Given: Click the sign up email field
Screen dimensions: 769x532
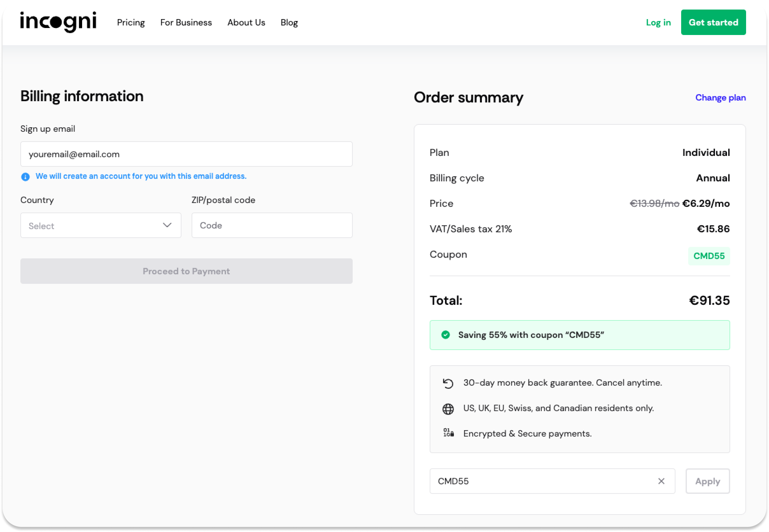Looking at the screenshot, I should point(186,154).
